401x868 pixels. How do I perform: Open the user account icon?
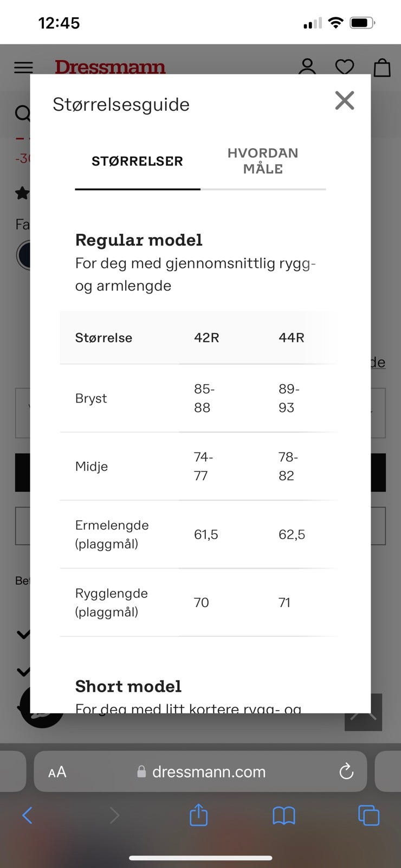[x=307, y=66]
